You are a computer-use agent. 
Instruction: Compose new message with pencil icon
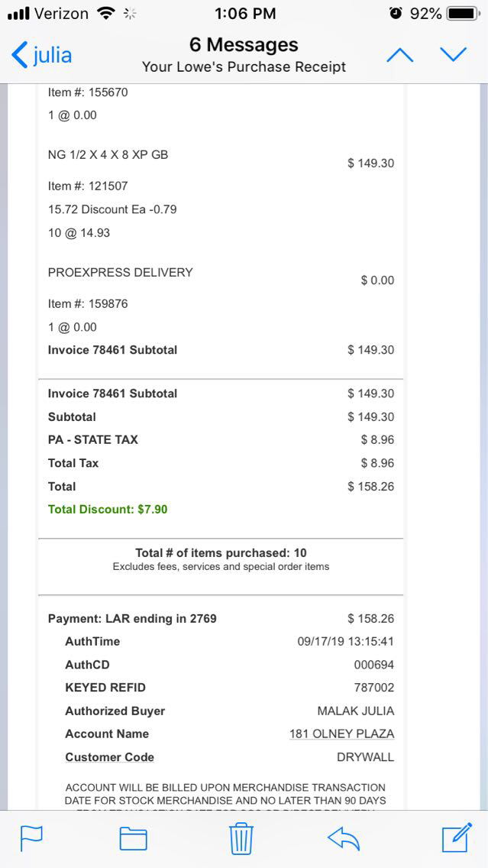pos(457,837)
